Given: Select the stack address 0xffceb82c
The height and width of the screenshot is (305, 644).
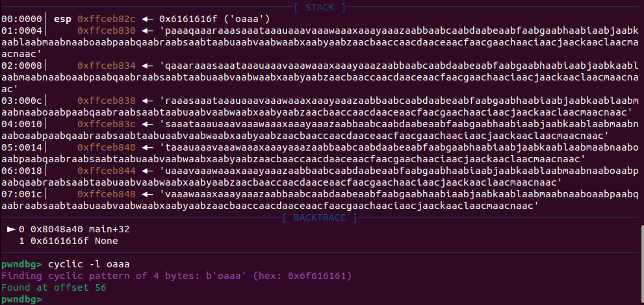Looking at the screenshot, I should [x=106, y=19].
